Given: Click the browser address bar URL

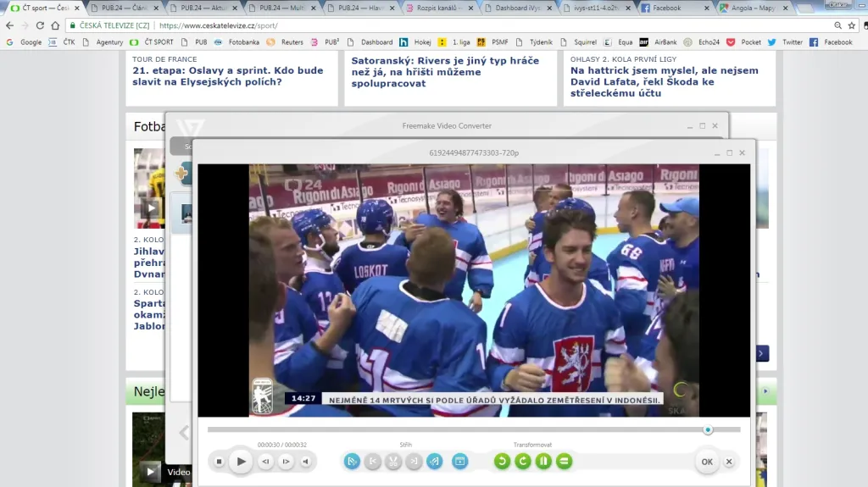Looking at the screenshot, I should (254, 25).
